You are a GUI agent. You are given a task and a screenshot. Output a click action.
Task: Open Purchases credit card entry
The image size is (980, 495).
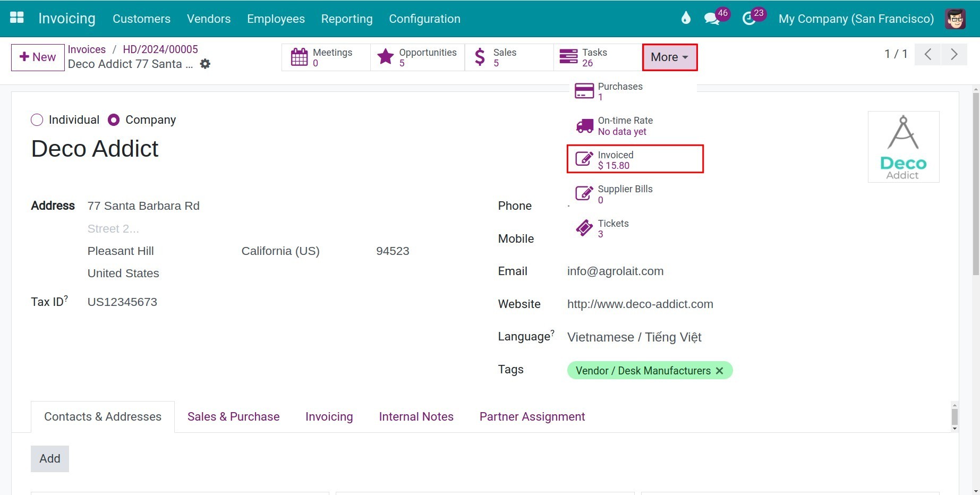point(633,91)
